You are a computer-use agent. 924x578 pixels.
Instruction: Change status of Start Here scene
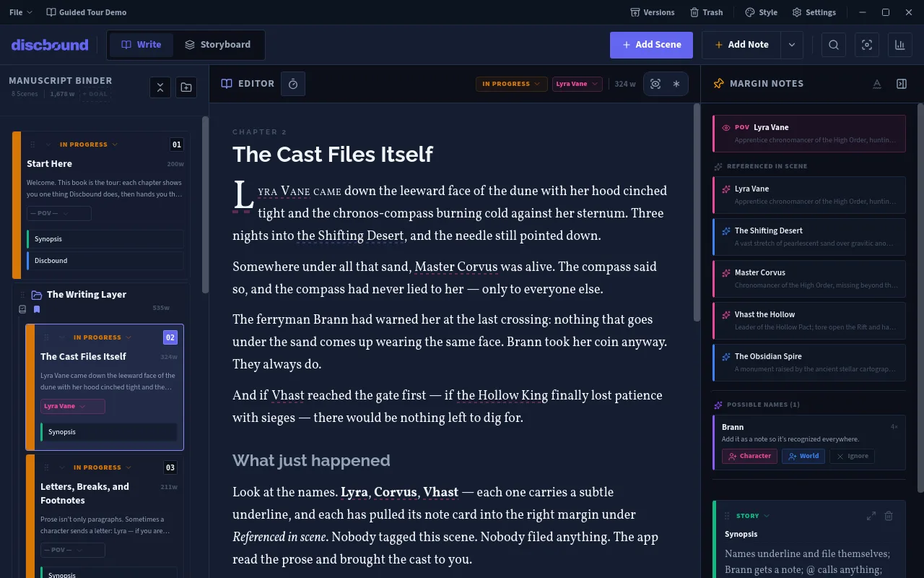tap(89, 144)
